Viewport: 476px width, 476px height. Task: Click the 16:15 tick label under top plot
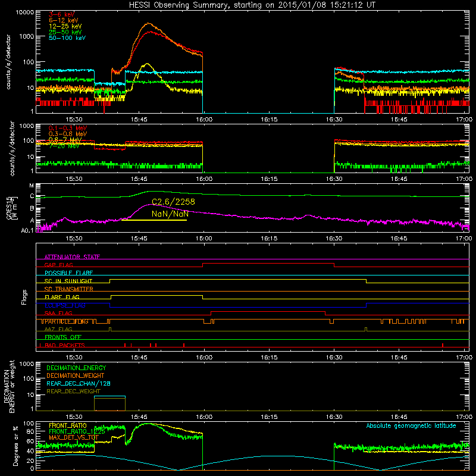(x=269, y=120)
